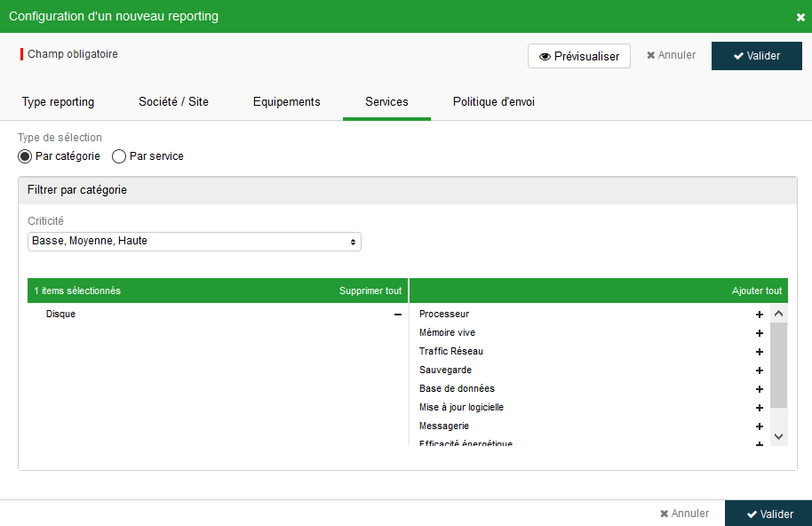Add Mémoire vive using plus icon

tap(760, 333)
